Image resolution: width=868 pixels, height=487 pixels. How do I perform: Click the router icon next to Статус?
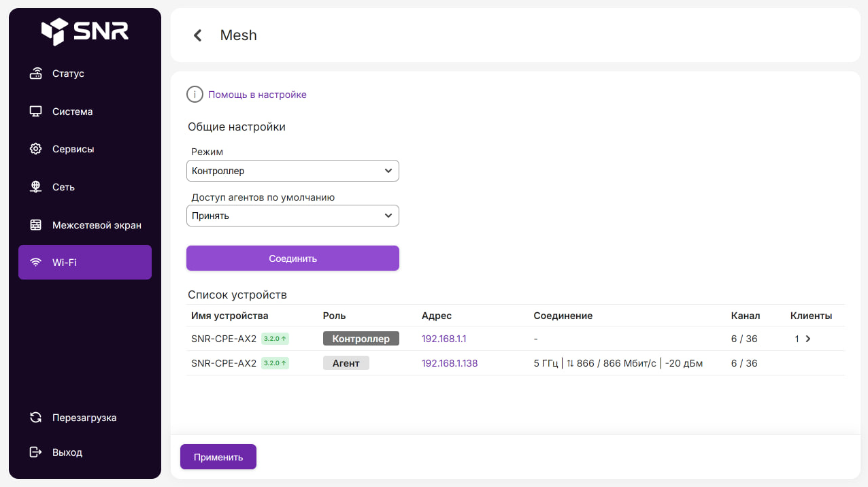pyautogui.click(x=36, y=73)
